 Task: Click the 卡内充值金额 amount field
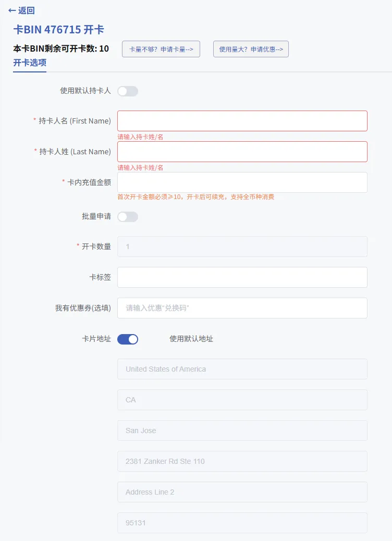tap(242, 182)
